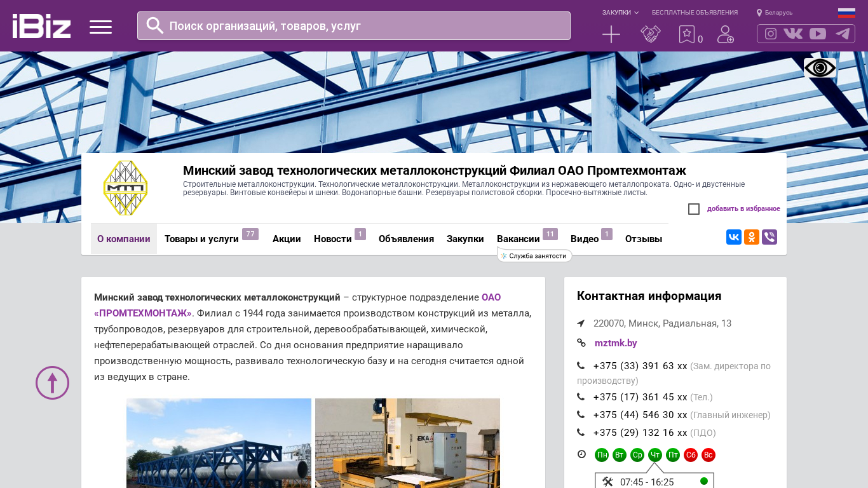Change the Беларусь location
Image resolution: width=868 pixels, height=488 pixels.
(x=775, y=13)
